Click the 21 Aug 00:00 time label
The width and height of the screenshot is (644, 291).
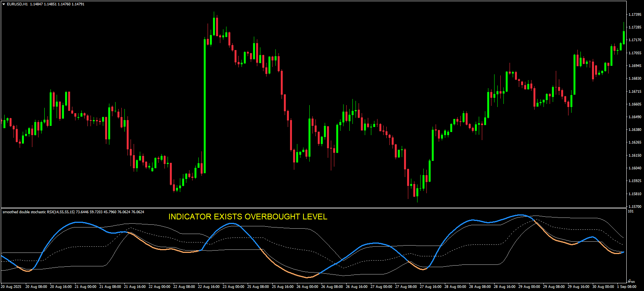[86, 287]
